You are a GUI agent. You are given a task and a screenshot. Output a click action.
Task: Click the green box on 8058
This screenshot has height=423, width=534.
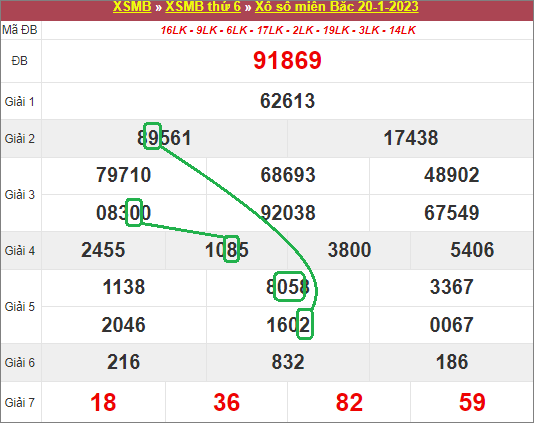pyautogui.click(x=289, y=286)
